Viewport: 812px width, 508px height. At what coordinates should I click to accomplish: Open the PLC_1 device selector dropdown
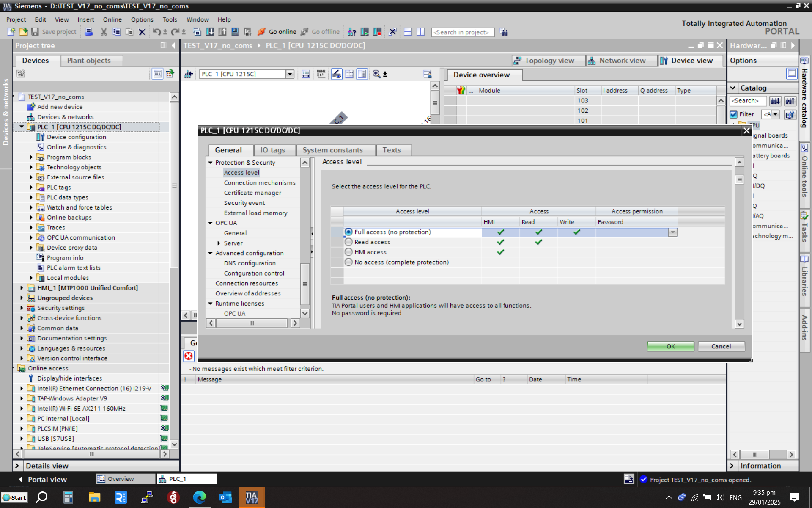pos(290,74)
